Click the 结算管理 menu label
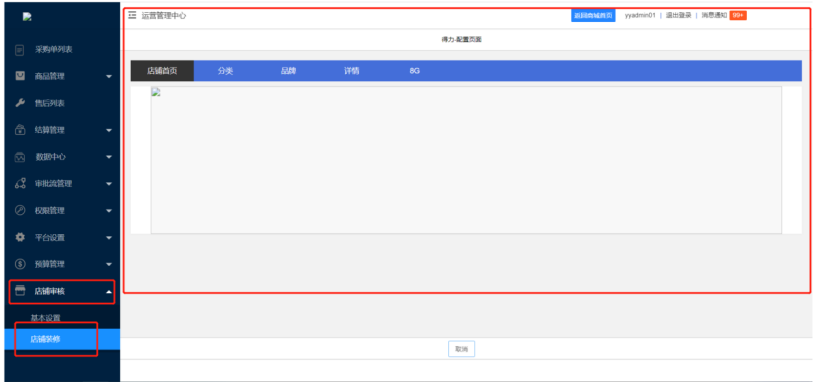The image size is (830, 382). 49,130
